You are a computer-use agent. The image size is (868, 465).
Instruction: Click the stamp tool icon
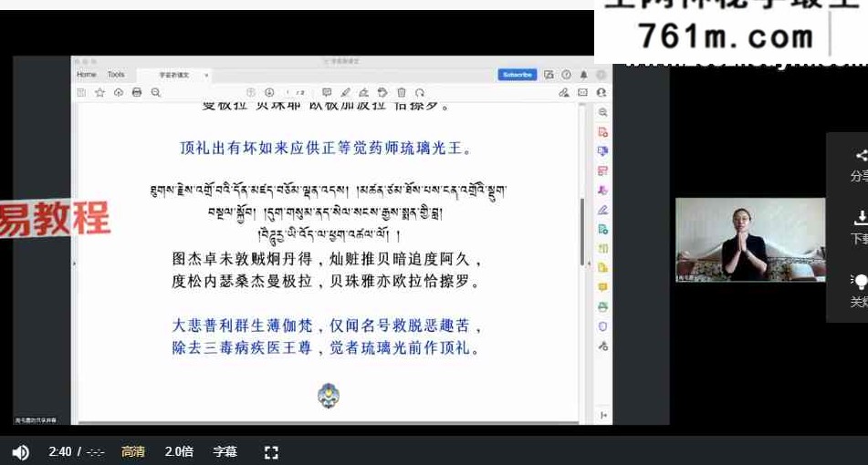[382, 92]
